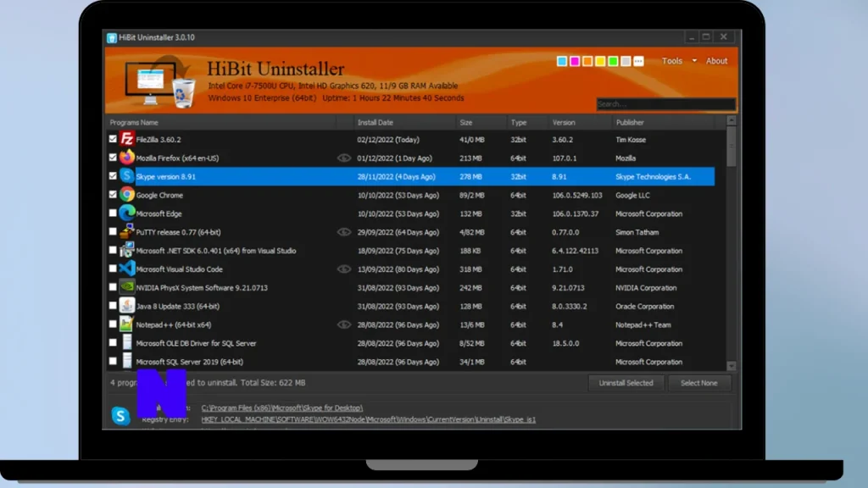Uncheck the Skype version 8.91 checkbox
Image resolution: width=868 pixels, height=488 pixels.
click(113, 176)
